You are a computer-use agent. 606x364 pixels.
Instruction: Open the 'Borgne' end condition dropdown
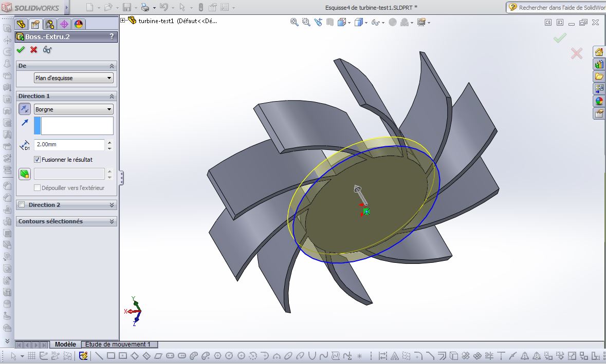(x=74, y=109)
